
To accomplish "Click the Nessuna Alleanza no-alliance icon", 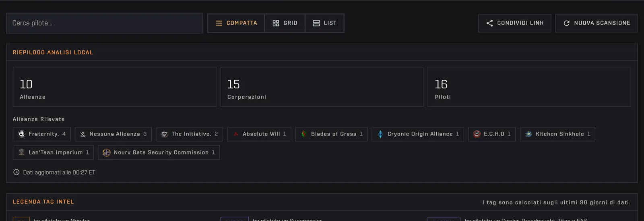I will pos(83,134).
